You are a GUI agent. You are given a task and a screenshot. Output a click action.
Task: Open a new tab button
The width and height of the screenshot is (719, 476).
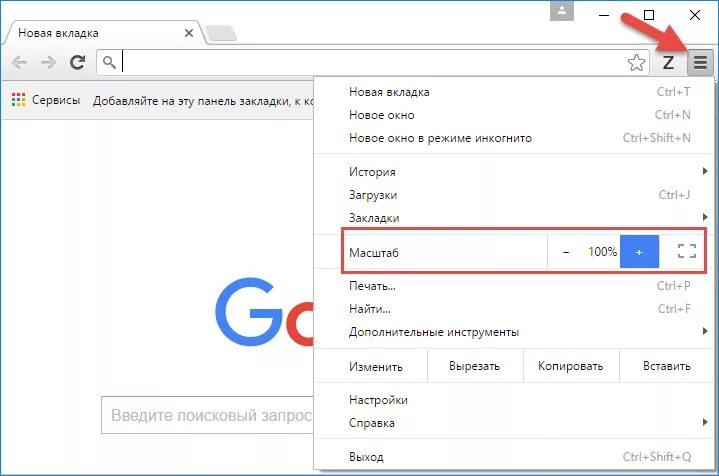[221, 33]
